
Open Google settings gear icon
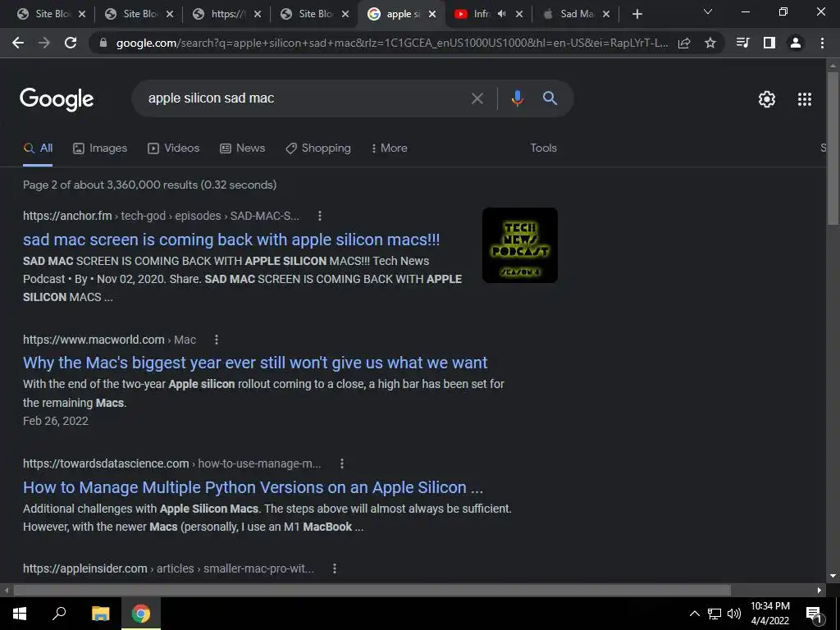[767, 99]
